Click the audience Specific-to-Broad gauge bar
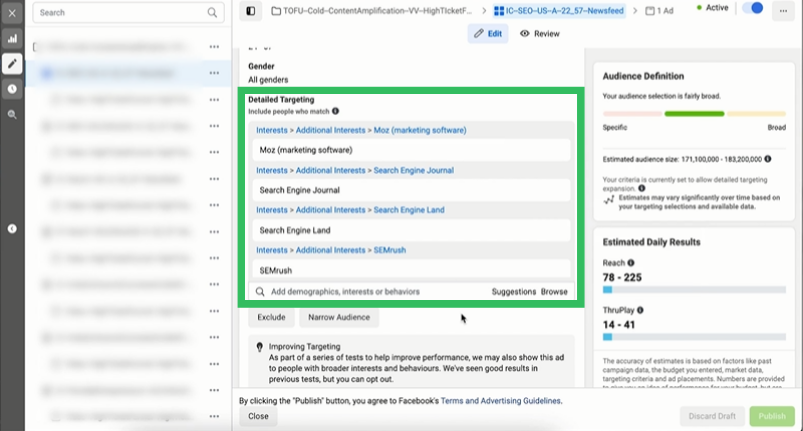 pyautogui.click(x=694, y=114)
